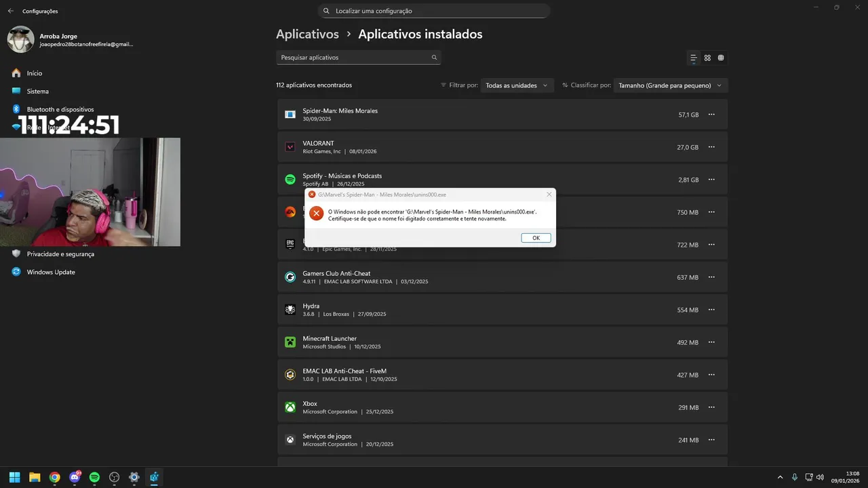868x488 pixels.
Task: Switch to grid view layout
Action: tap(707, 58)
